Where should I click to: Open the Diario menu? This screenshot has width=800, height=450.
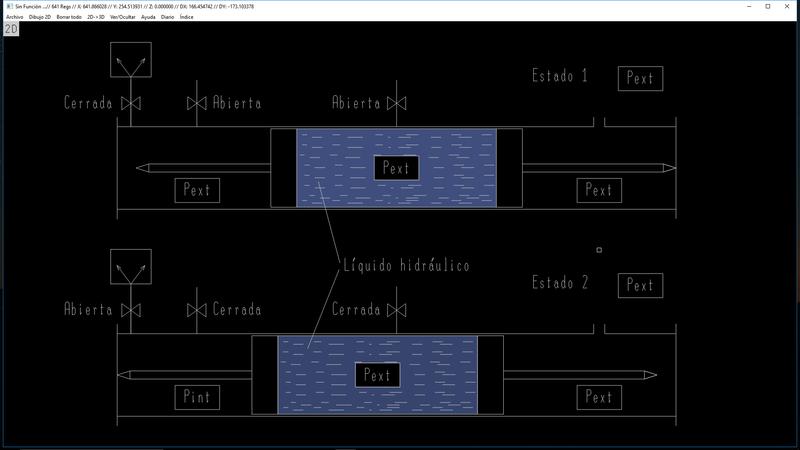167,17
